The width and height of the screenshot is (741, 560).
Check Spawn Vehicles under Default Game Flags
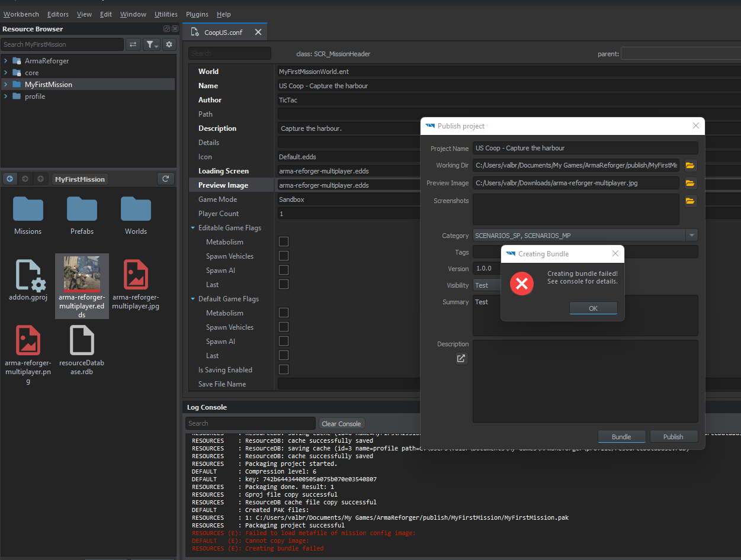(284, 327)
